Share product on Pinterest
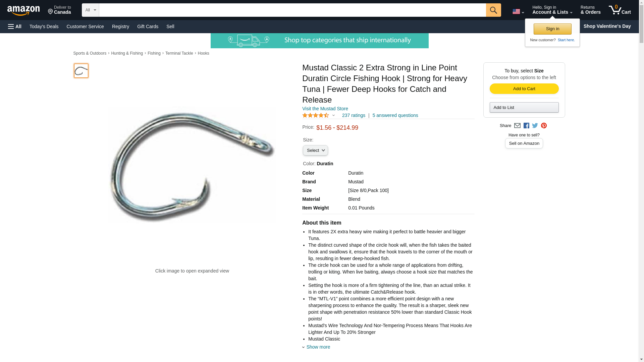The width and height of the screenshot is (644, 362). click(544, 126)
